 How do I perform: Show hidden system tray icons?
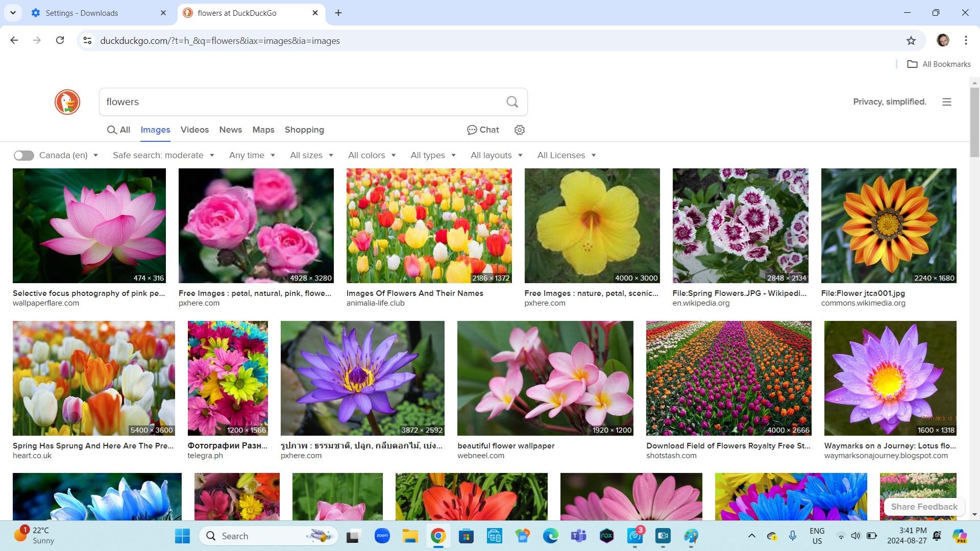[x=752, y=536]
